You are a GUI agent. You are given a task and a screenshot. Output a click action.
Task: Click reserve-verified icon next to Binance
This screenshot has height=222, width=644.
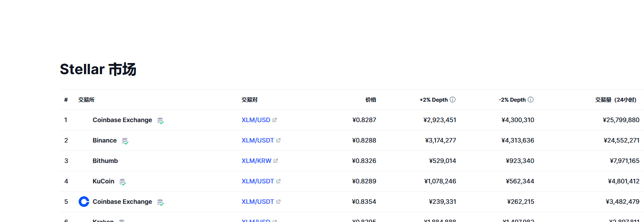125,141
